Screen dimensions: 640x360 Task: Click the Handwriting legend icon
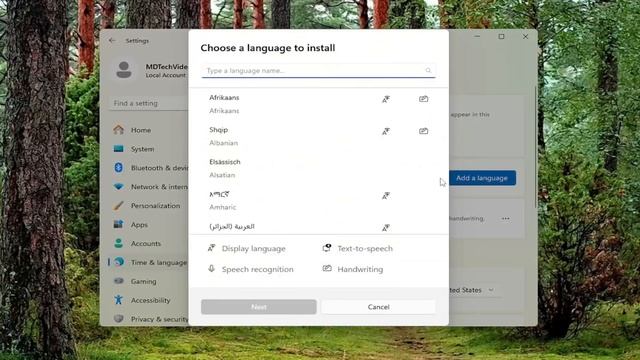tap(327, 269)
